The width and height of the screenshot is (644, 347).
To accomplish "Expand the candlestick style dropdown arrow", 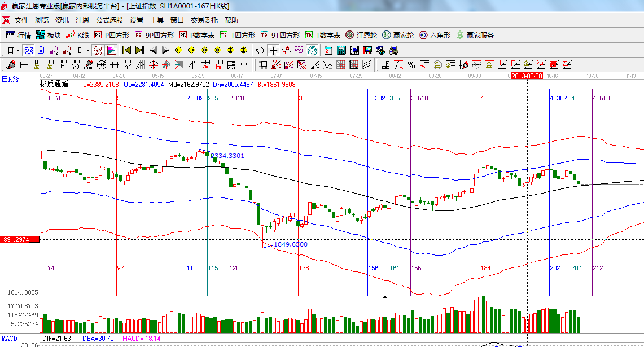I will 87,50.
